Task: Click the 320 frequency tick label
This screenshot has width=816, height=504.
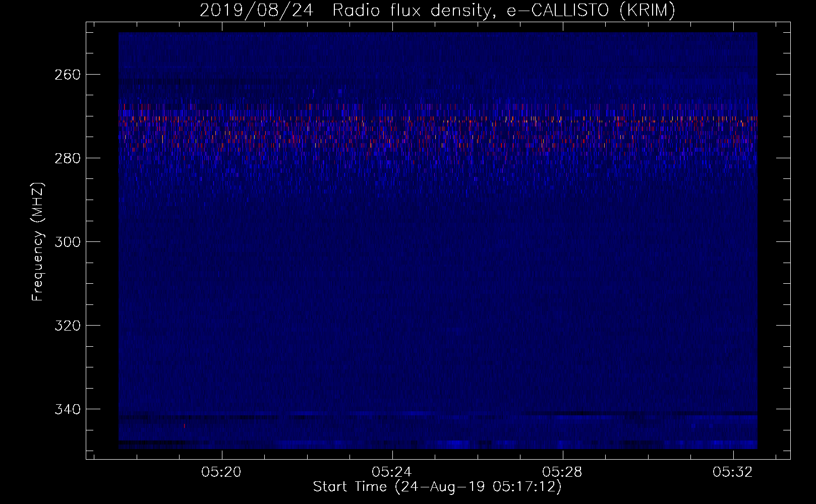Action: click(x=68, y=326)
